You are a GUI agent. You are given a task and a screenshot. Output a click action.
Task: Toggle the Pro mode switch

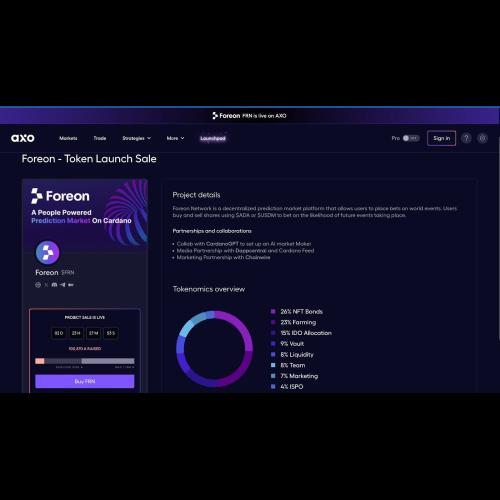411,138
